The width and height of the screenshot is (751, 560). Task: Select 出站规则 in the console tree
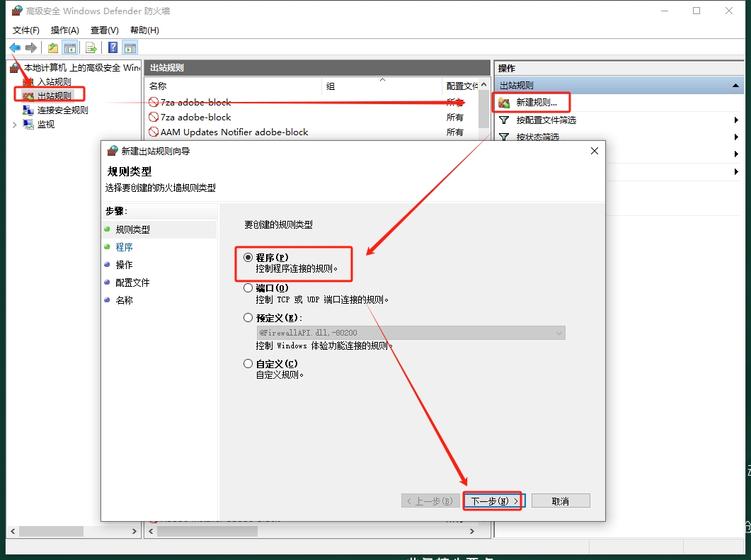coord(55,96)
